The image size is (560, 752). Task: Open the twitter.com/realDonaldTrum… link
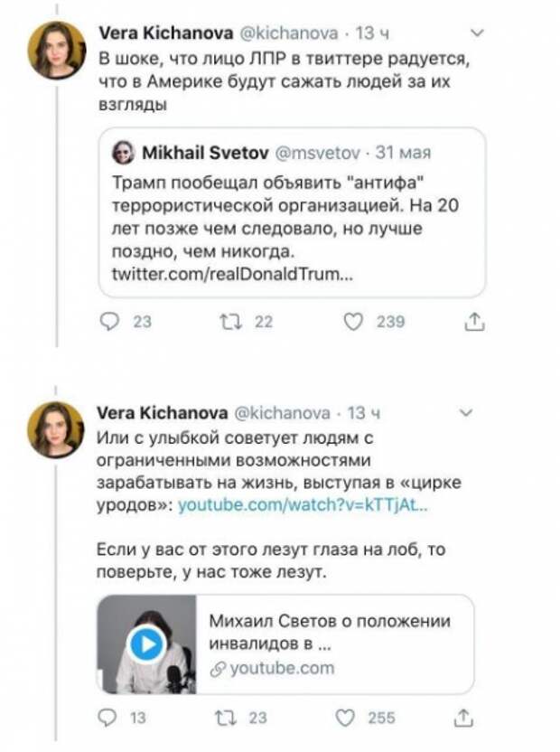coord(232,274)
